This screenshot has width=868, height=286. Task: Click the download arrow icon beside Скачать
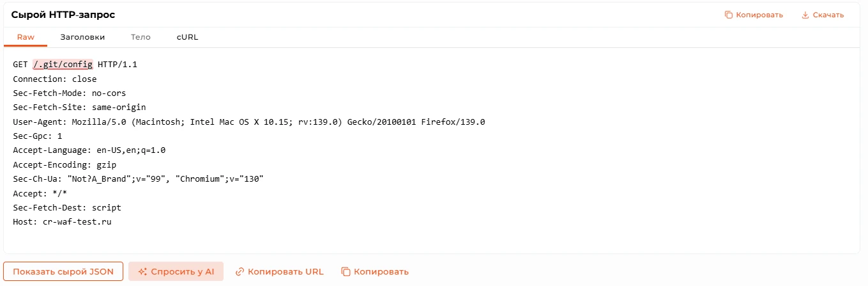tap(805, 15)
